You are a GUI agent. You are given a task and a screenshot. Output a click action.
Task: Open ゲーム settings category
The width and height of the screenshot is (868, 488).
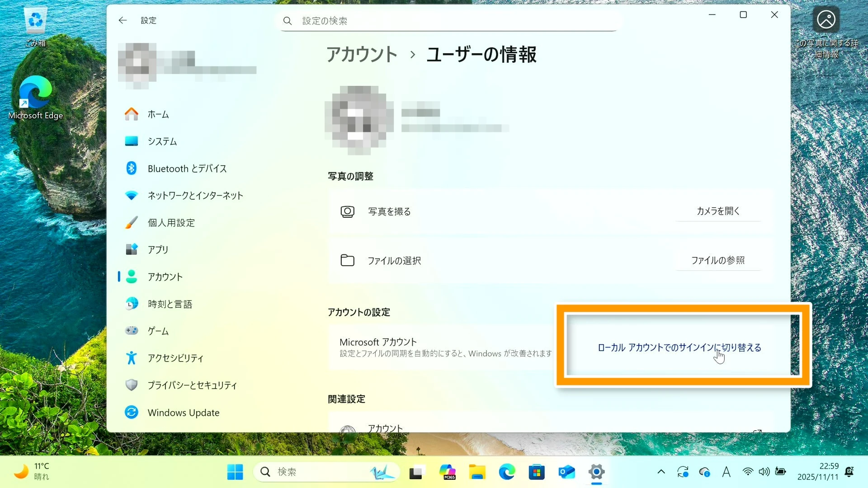158,331
